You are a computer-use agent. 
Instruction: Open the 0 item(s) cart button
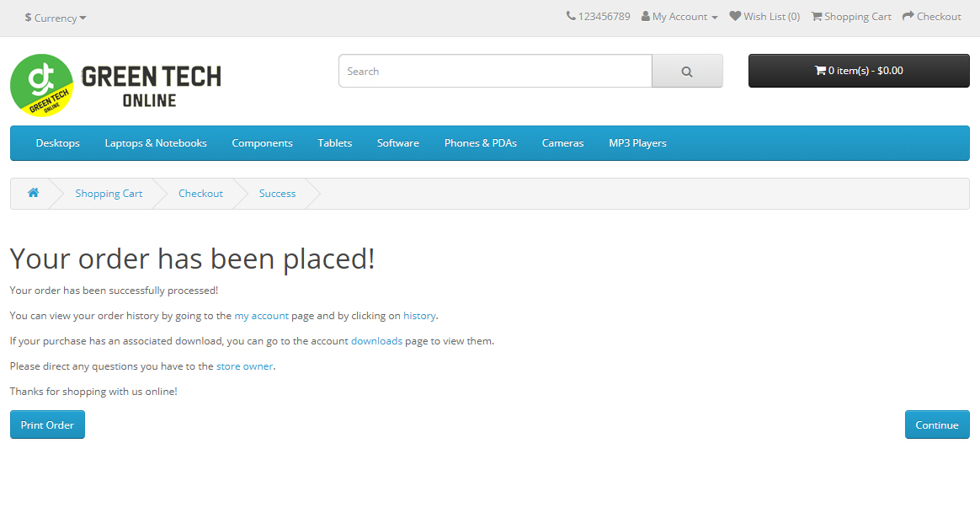859,71
